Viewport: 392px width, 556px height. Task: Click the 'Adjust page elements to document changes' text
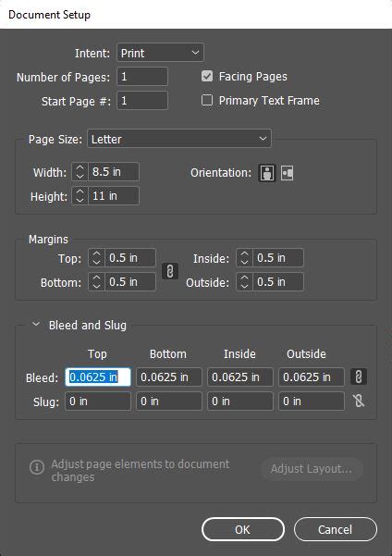[x=141, y=470]
